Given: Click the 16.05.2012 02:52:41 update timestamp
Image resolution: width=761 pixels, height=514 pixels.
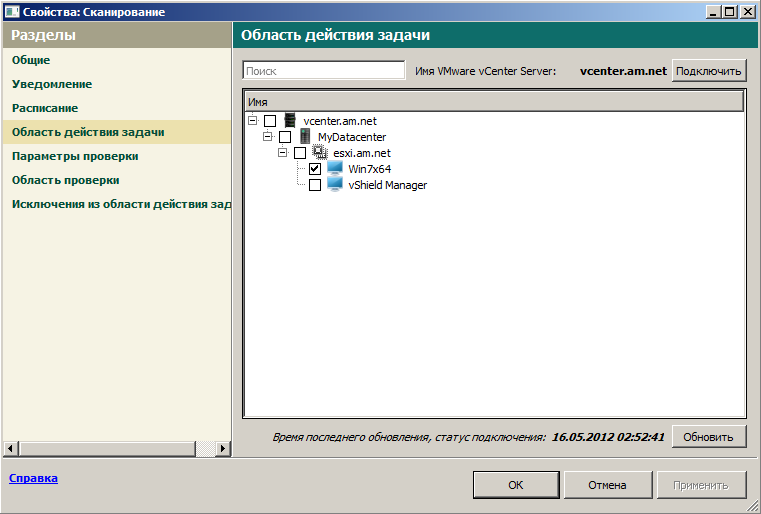Looking at the screenshot, I should tap(608, 437).
